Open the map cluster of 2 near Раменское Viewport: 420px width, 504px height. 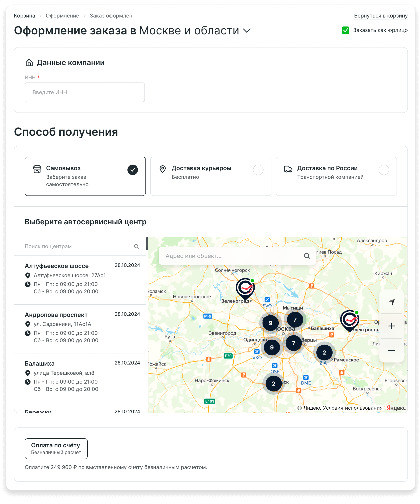pyautogui.click(x=324, y=352)
